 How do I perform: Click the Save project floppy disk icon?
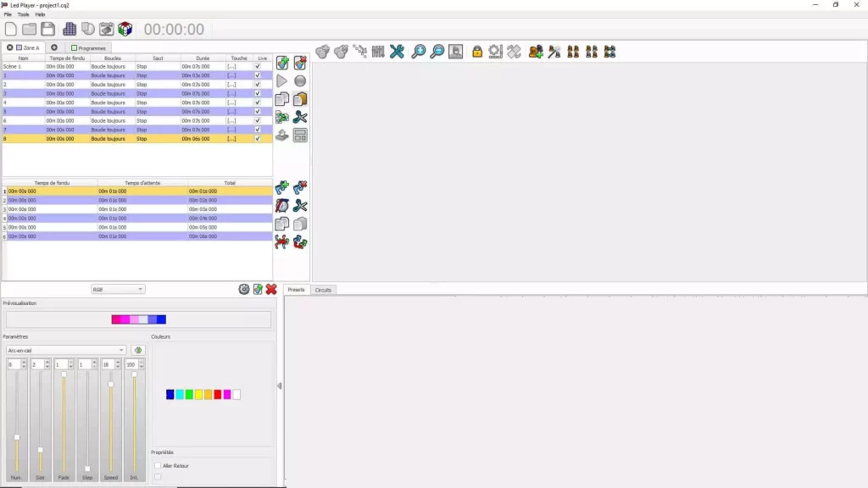click(x=48, y=30)
